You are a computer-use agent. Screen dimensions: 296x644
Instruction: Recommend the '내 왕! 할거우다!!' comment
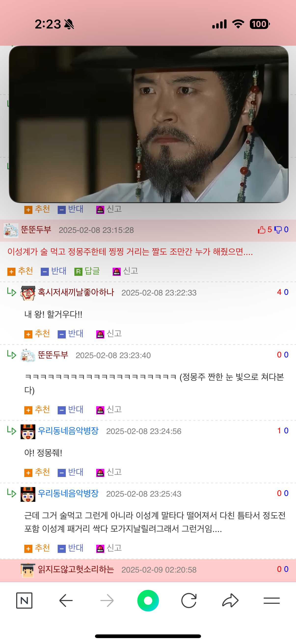(37, 334)
